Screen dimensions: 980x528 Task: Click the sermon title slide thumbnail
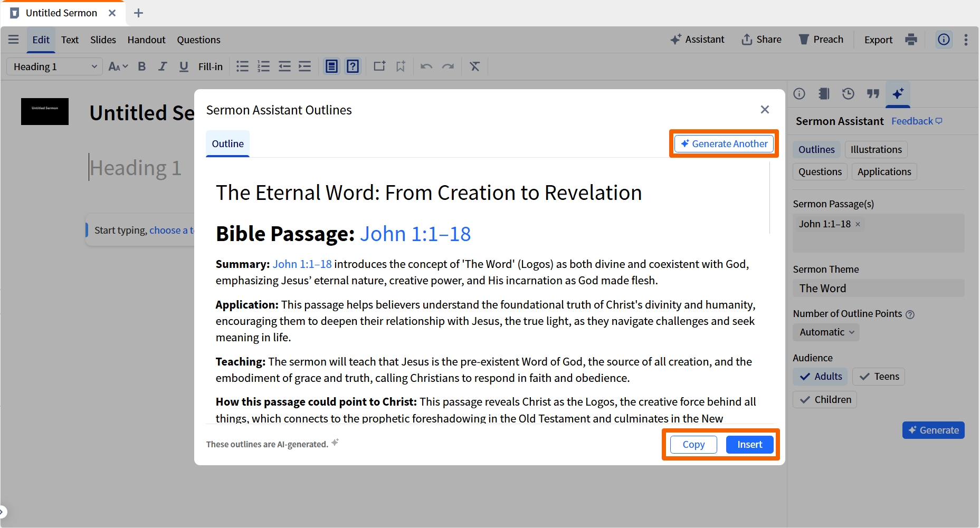point(45,111)
